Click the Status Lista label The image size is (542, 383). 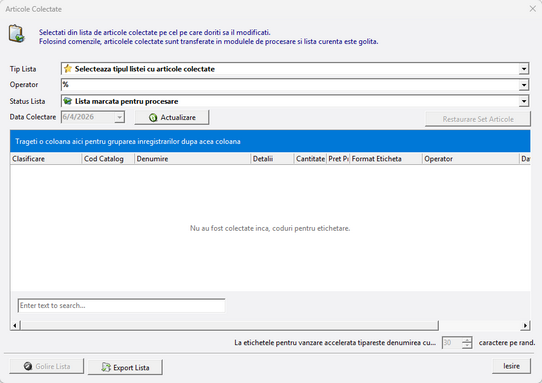27,101
